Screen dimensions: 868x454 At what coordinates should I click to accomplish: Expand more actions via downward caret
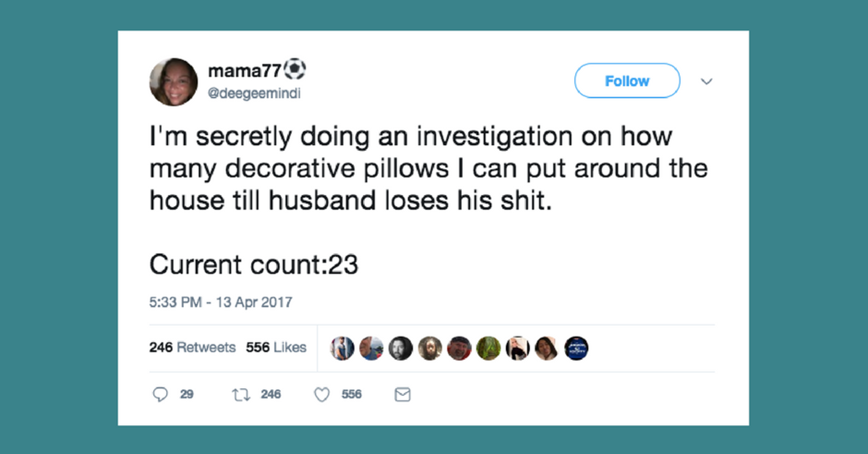click(707, 81)
